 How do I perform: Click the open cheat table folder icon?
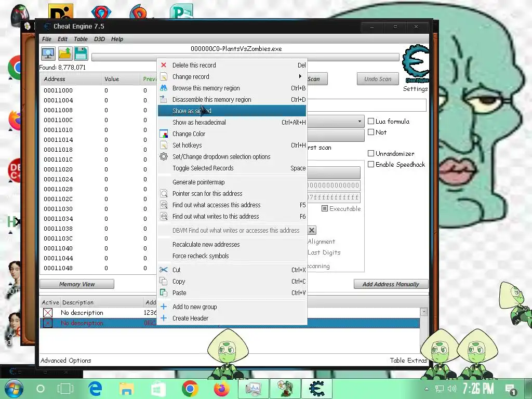click(x=64, y=54)
